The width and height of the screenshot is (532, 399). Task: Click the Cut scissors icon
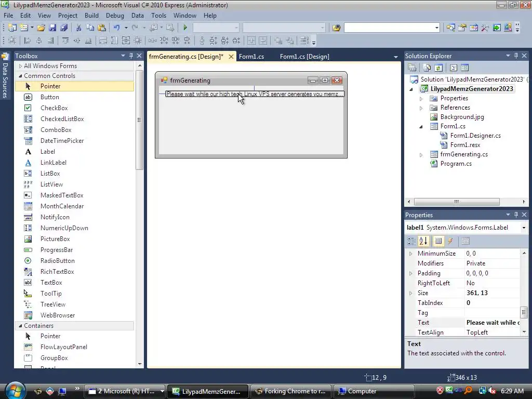click(78, 28)
